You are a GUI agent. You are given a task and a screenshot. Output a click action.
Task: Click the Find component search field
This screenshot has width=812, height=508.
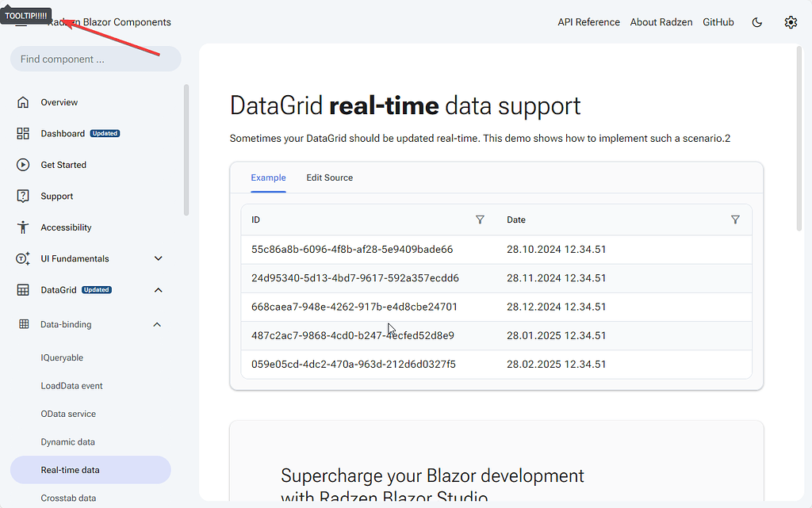[x=95, y=59]
